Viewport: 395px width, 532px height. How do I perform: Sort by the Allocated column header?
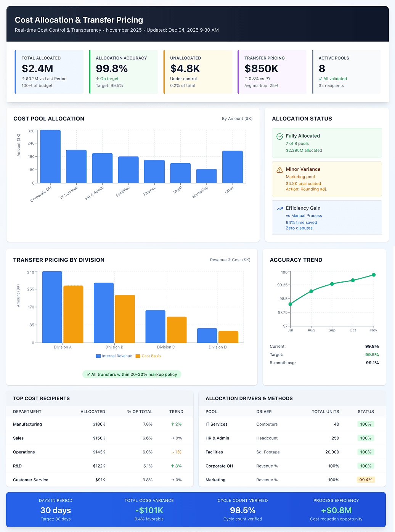point(93,411)
